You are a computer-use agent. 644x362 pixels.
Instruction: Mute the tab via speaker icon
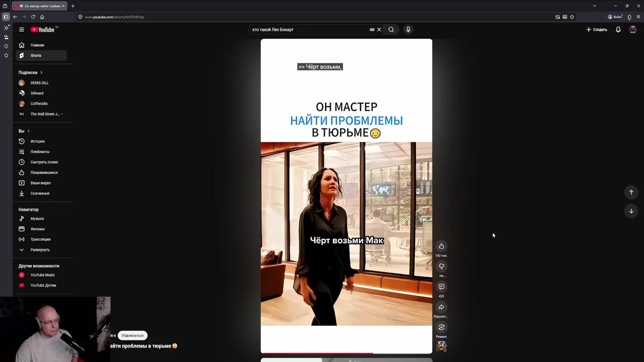[x=21, y=6]
